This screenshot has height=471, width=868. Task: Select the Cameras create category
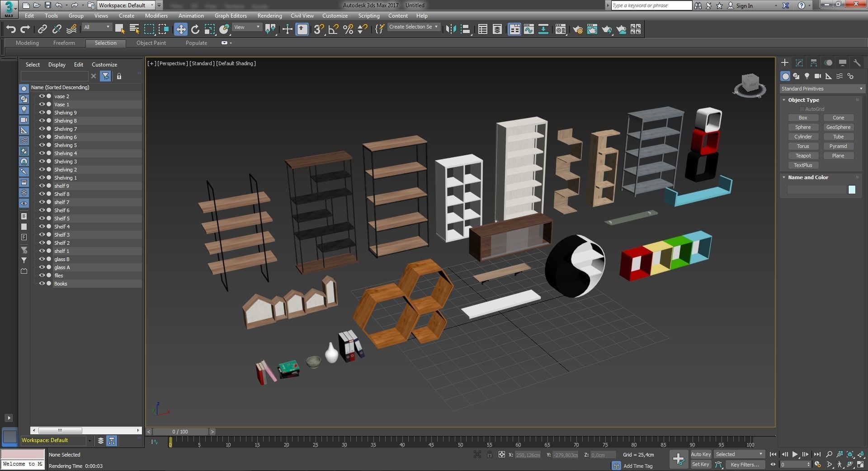pos(818,76)
